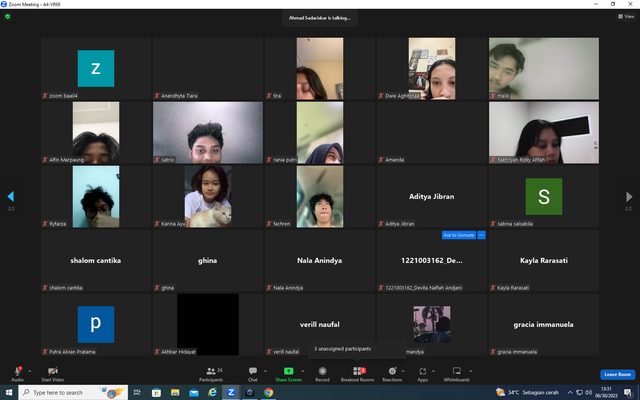
Task: Expand reactions options caret
Action: click(x=403, y=371)
